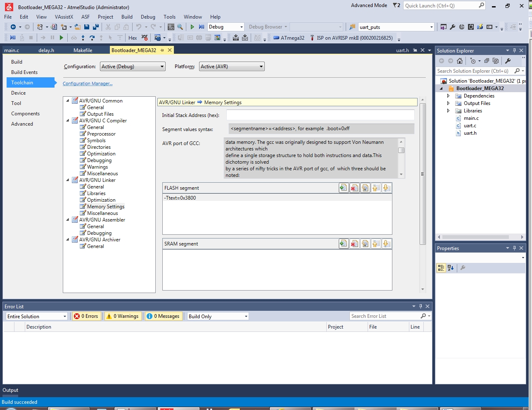The width and height of the screenshot is (532, 410).
Task: Expand Dependencies in Solution Explorer
Action: (448, 96)
